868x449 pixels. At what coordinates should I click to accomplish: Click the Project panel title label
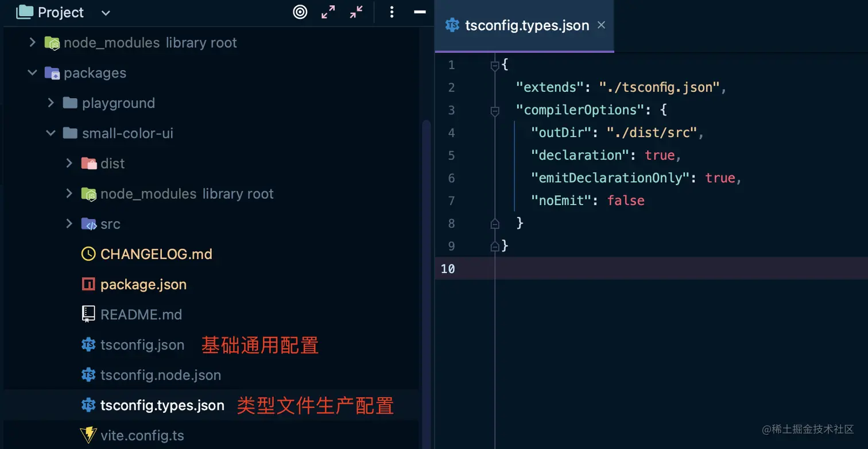pos(61,13)
